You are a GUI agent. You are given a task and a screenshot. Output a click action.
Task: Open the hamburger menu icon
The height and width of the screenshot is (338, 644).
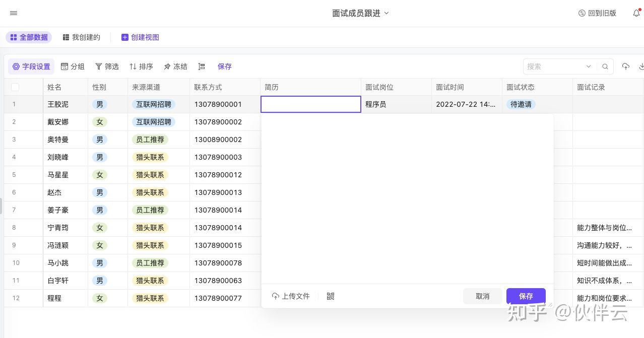pos(14,13)
